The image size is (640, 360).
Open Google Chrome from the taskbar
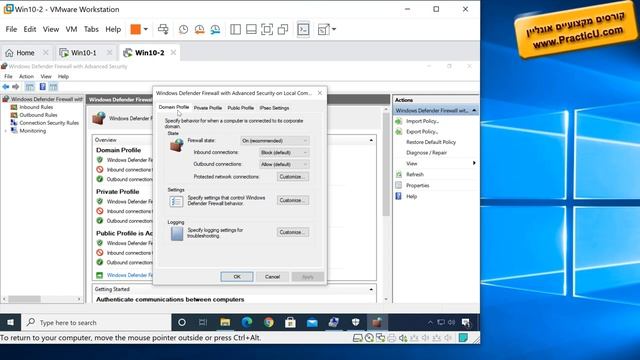(x=269, y=322)
